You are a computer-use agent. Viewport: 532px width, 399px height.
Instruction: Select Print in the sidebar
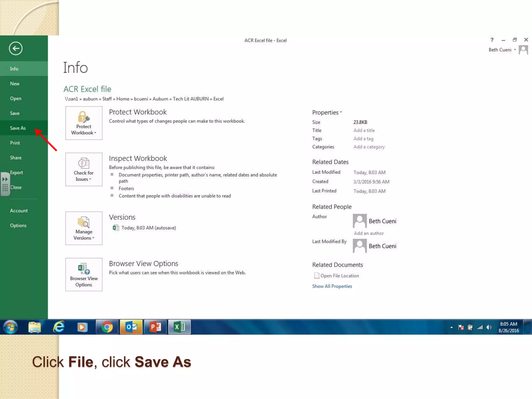click(x=24, y=143)
